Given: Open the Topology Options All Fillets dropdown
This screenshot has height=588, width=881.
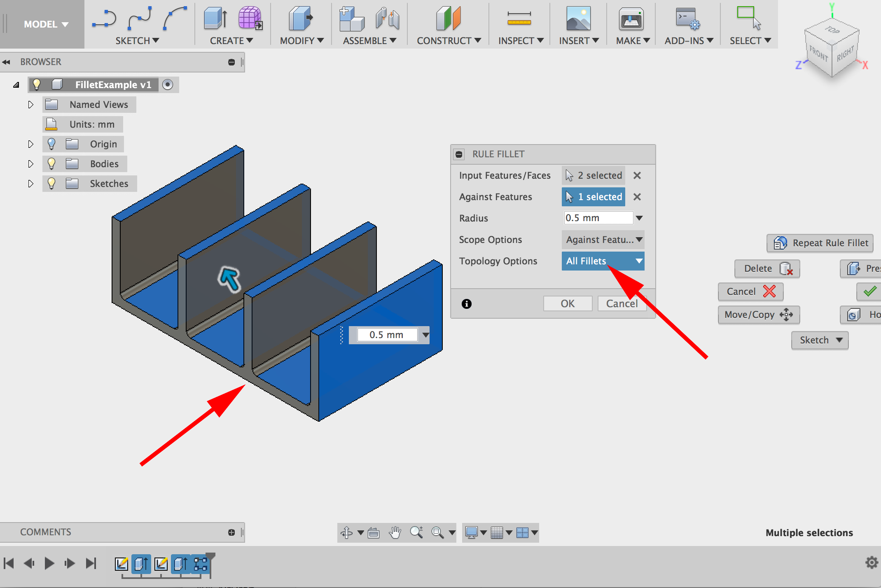Looking at the screenshot, I should coord(603,261).
